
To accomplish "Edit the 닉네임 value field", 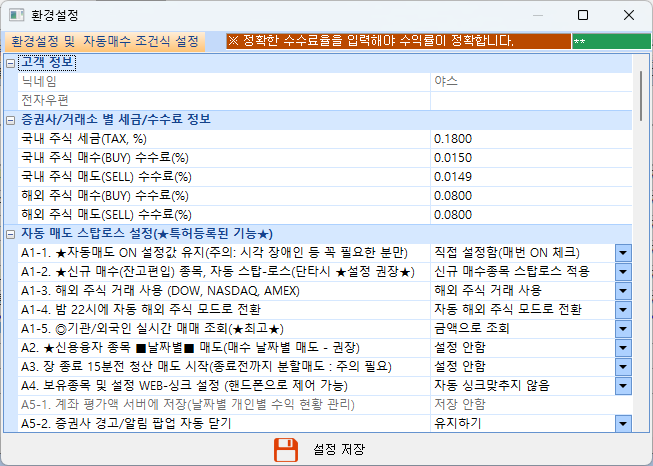I will pyautogui.click(x=530, y=81).
